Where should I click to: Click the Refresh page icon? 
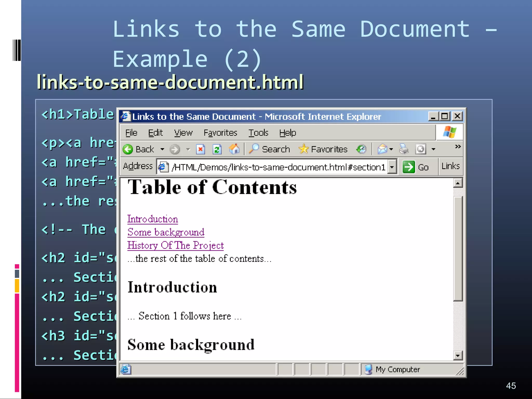coord(217,149)
